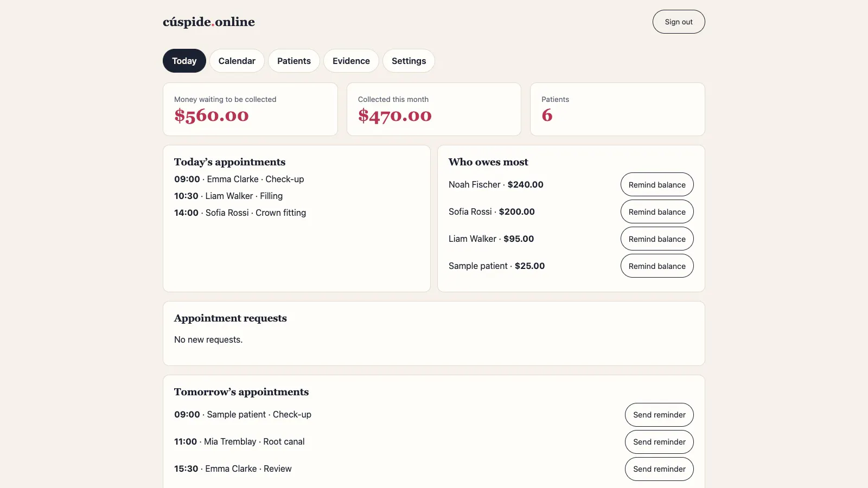Viewport: 868px width, 488px height.
Task: Remind Liam Walker about $95.00 balance
Action: [x=657, y=239]
